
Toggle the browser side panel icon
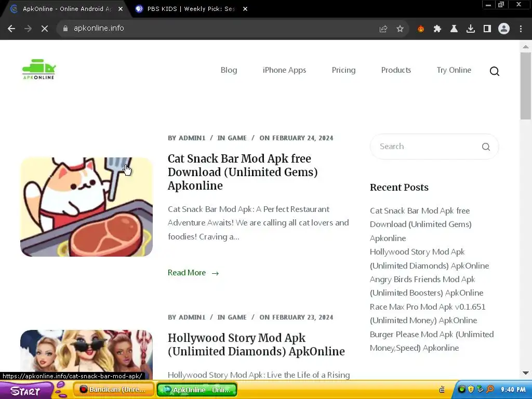[487, 29]
